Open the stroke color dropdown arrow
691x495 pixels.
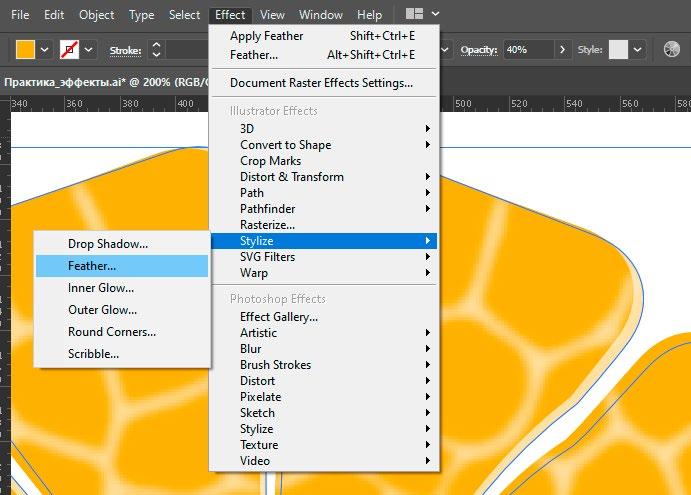[89, 49]
